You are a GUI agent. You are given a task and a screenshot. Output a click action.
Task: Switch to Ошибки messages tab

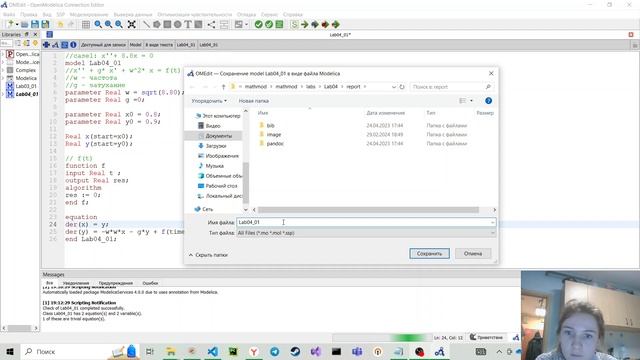point(150,283)
